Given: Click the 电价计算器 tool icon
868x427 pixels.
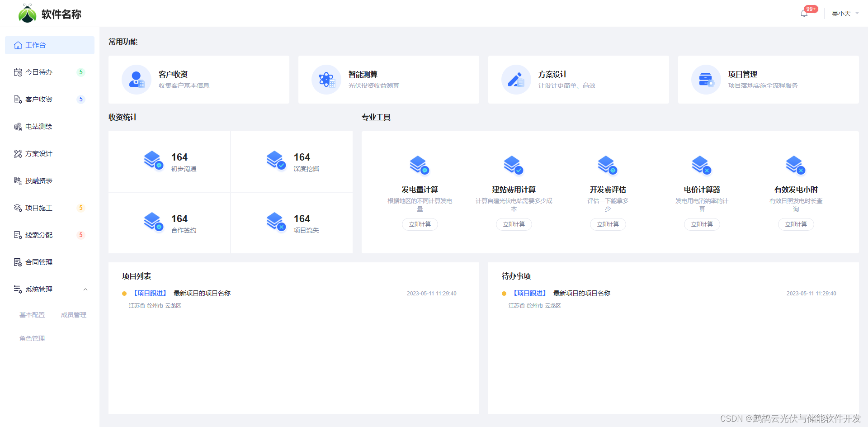Looking at the screenshot, I should point(702,165).
